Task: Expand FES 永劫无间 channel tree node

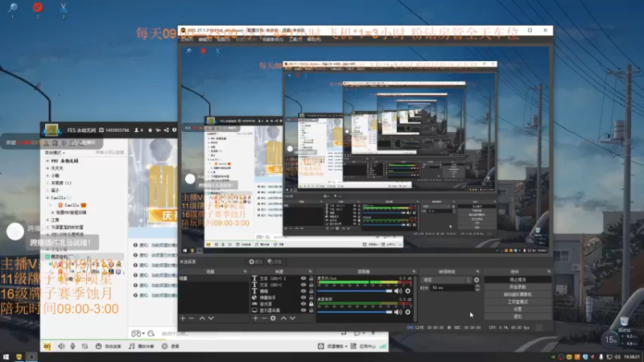Action: pos(47,161)
